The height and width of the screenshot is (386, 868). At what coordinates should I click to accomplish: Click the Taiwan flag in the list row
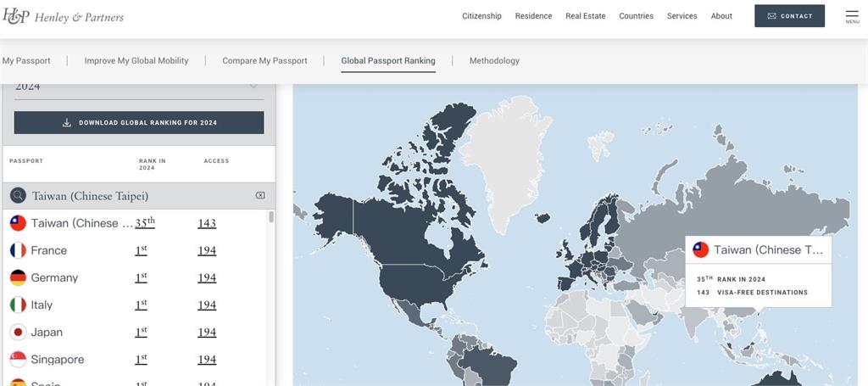(x=19, y=223)
